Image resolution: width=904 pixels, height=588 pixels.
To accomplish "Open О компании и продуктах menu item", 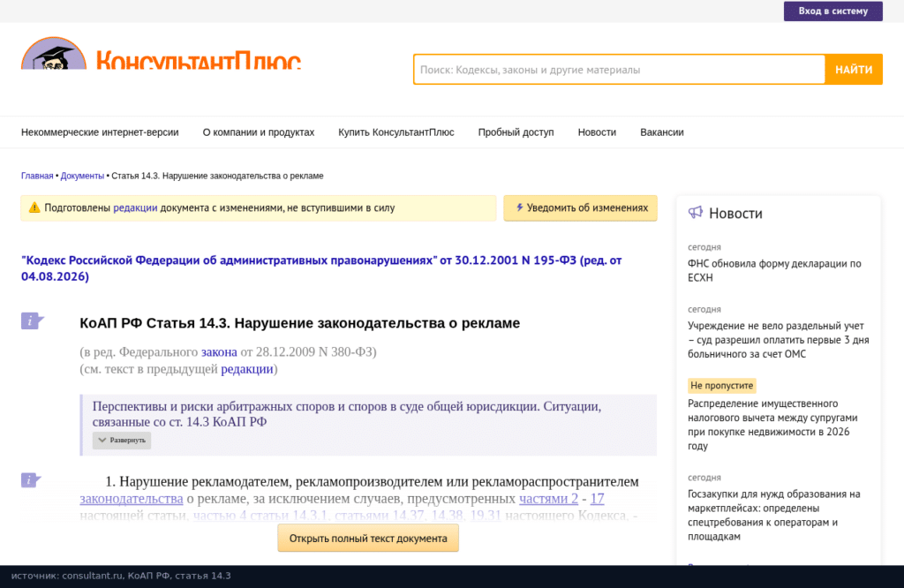I will (x=259, y=132).
